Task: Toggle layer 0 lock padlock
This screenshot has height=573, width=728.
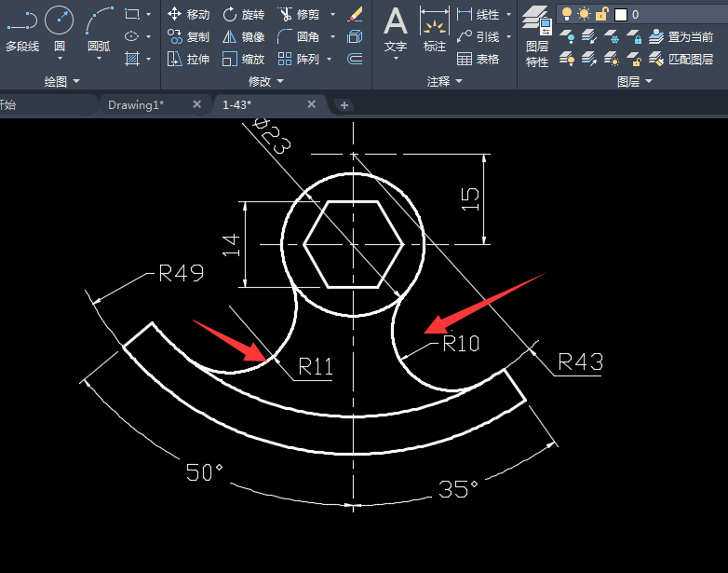Action: pos(601,14)
